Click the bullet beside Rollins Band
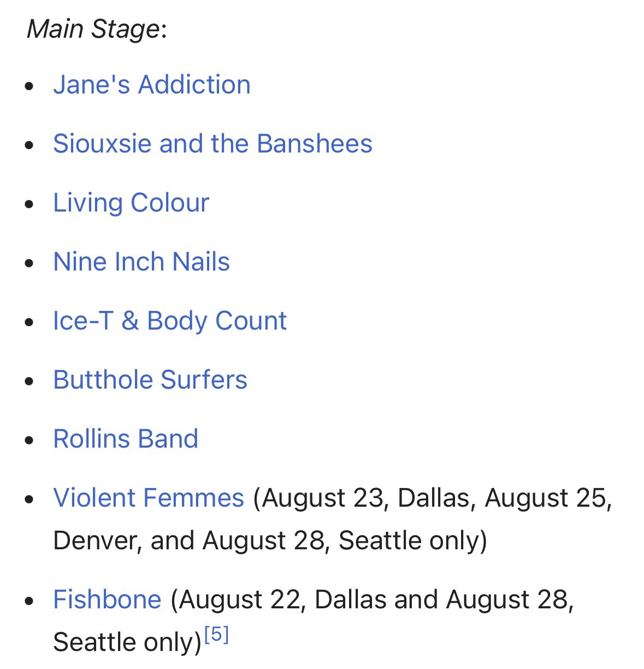644x669 pixels. [x=30, y=441]
